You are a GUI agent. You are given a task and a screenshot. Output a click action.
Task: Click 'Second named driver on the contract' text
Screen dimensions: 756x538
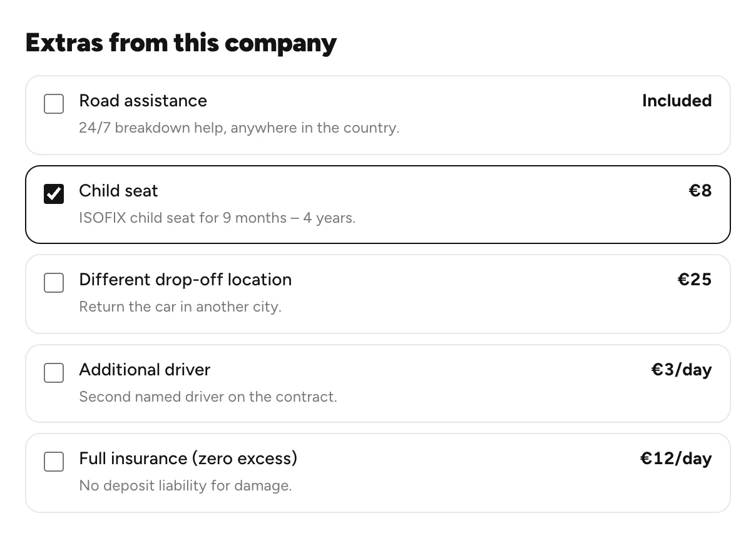point(208,397)
